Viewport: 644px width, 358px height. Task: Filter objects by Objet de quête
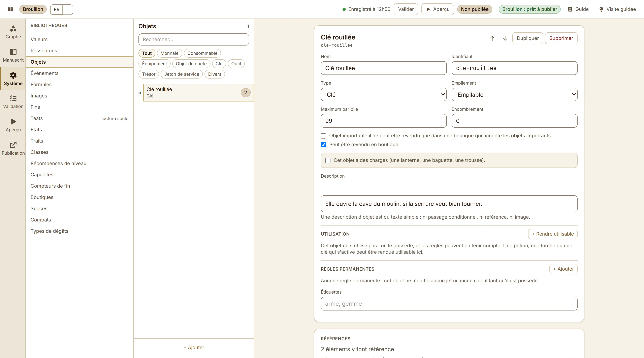(x=191, y=64)
